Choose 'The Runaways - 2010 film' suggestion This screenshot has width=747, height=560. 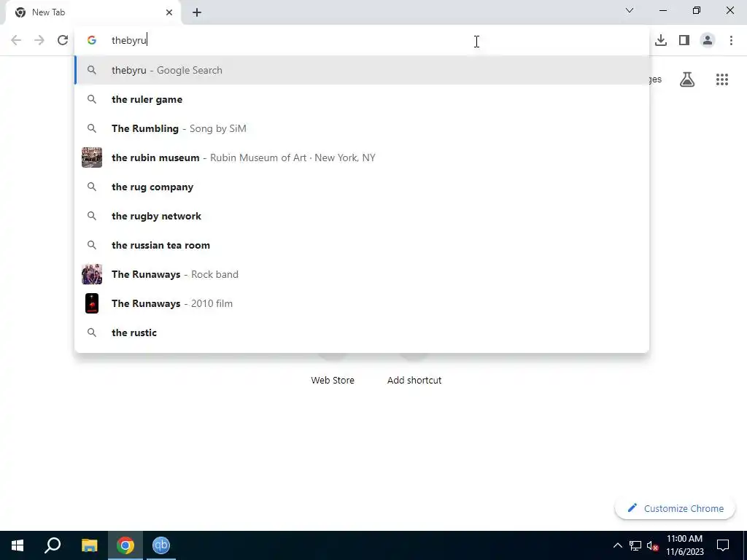click(x=362, y=303)
